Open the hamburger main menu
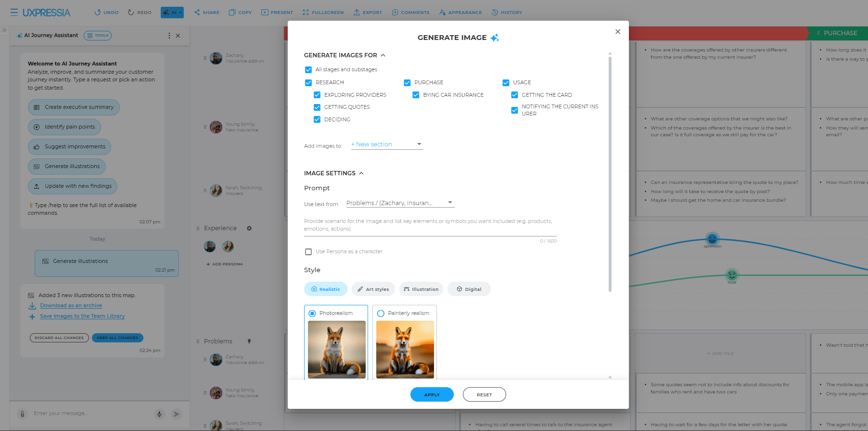The image size is (868, 431). 14,13
